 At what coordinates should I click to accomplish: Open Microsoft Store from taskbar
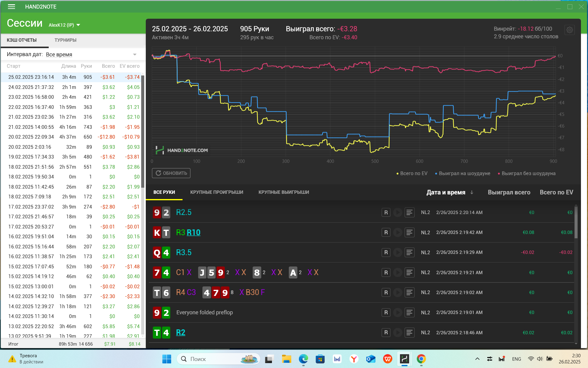(320, 359)
